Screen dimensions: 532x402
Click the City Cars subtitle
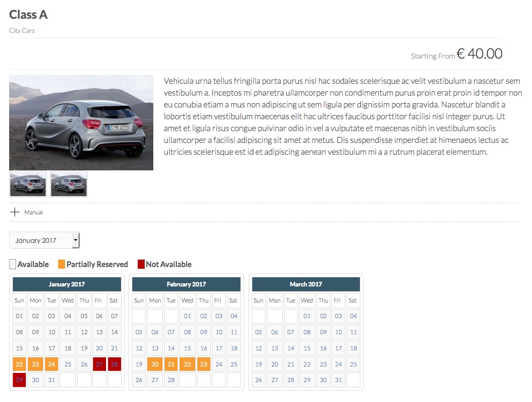pos(22,31)
